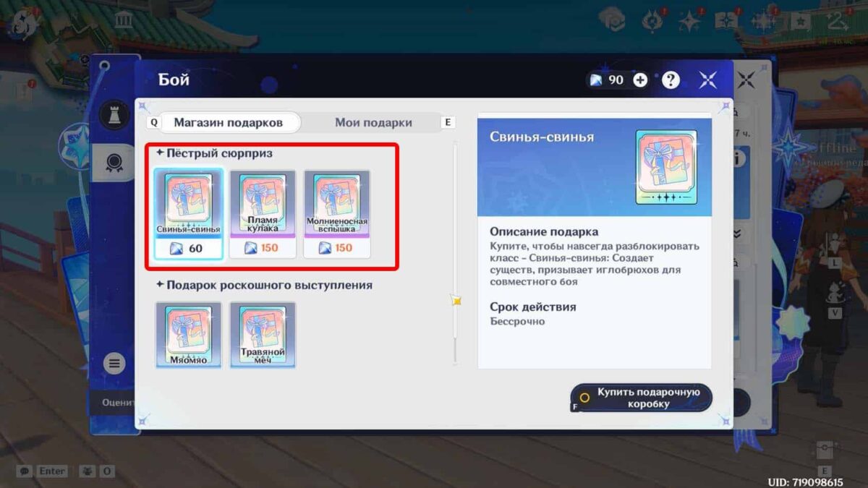Screen dimensions: 868x488
Task: Select the Пламя кулака gift icon
Action: (x=263, y=202)
